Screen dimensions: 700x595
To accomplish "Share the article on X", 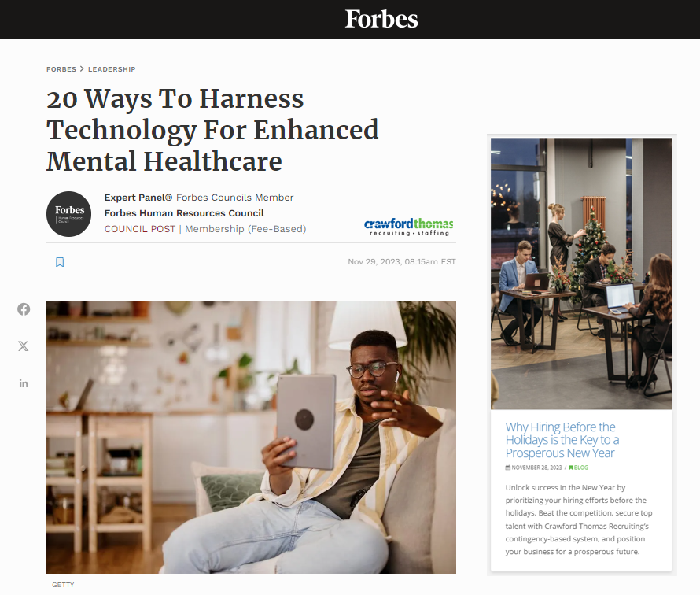I will (24, 346).
